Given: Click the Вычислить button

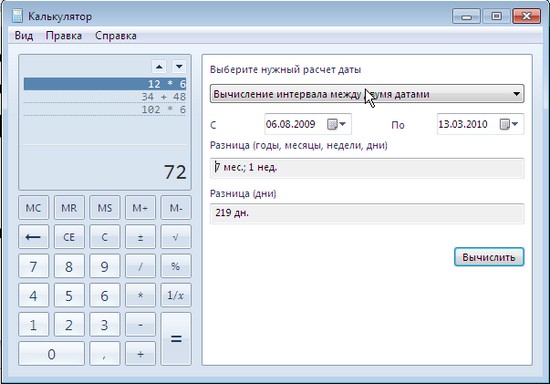Looking at the screenshot, I should 489,257.
